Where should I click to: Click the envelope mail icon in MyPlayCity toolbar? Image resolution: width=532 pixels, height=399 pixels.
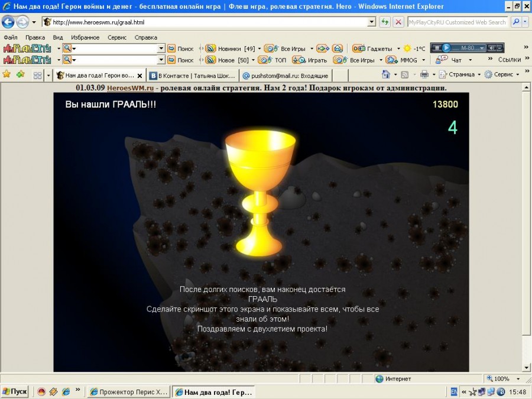tap(338, 48)
